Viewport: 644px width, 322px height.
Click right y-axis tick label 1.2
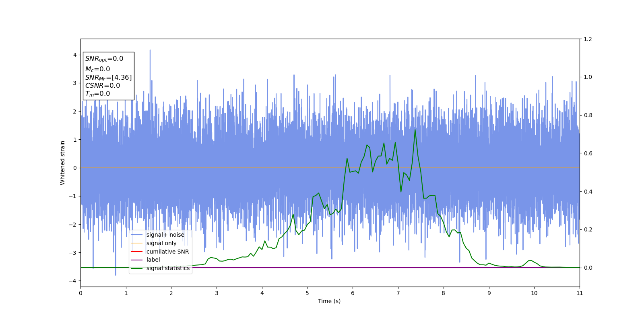point(588,39)
